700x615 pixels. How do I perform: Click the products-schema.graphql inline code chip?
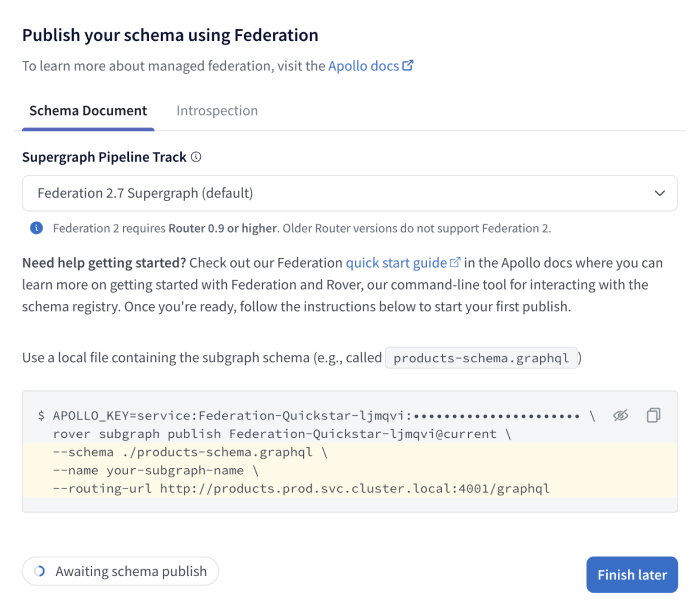point(481,358)
